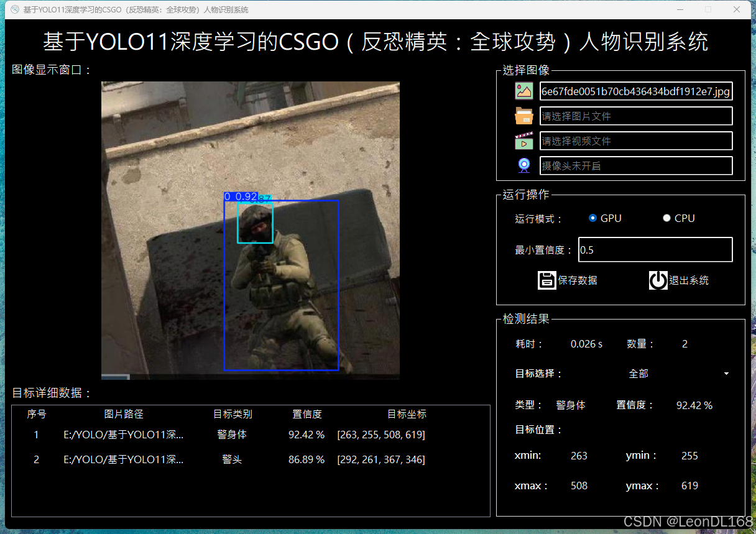Click the 86.89 % cell in table
This screenshot has height=534, width=756.
(x=307, y=459)
